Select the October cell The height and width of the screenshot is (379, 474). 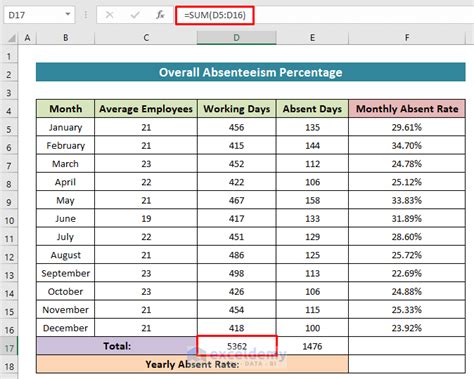tap(65, 291)
